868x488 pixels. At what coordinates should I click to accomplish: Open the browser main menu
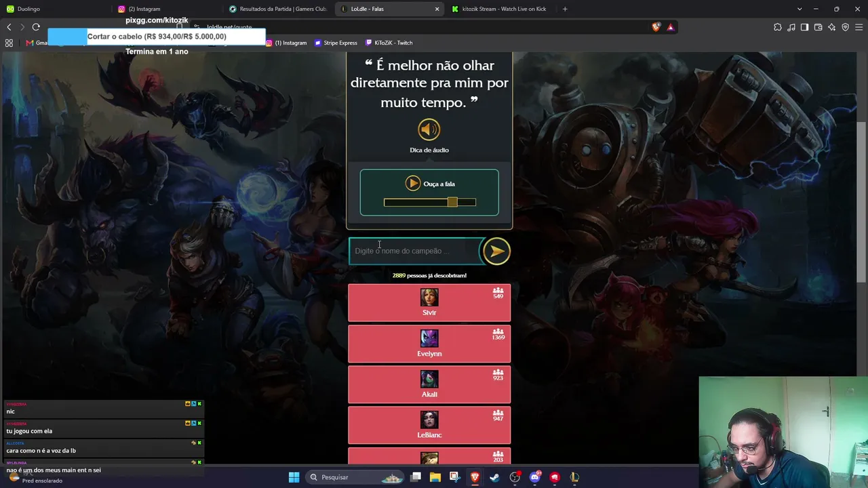pyautogui.click(x=859, y=27)
